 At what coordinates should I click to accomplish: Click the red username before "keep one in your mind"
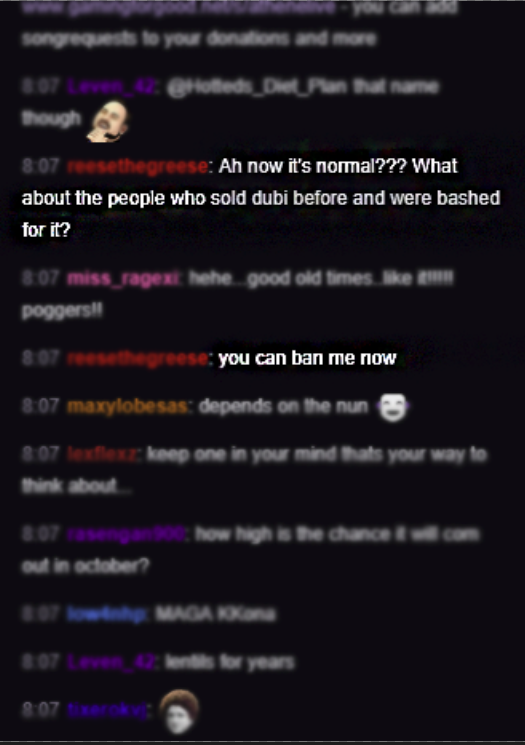103,455
